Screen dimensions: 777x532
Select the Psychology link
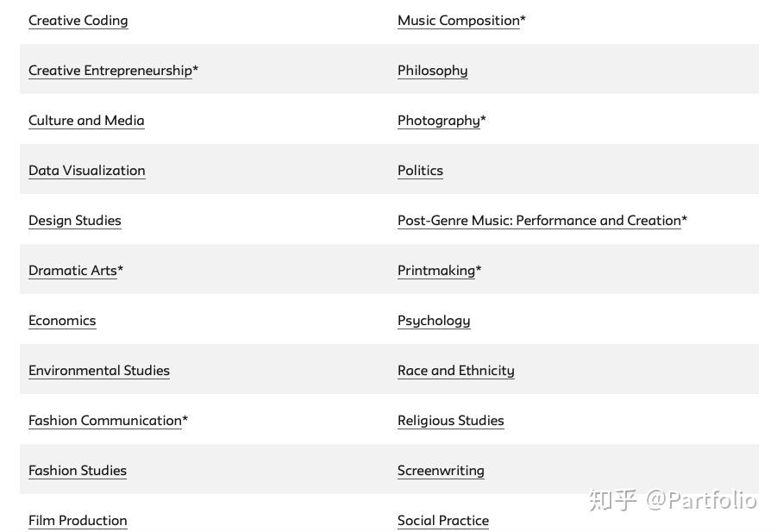[434, 321]
